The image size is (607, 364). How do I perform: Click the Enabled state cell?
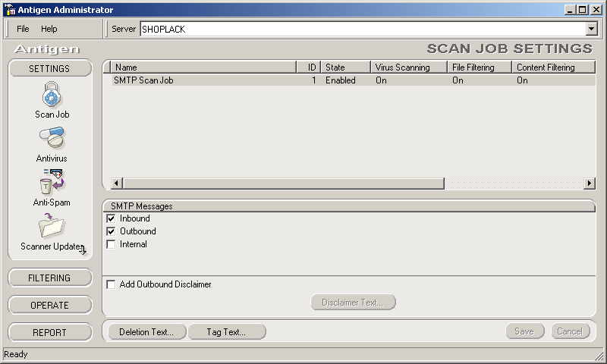(x=340, y=80)
